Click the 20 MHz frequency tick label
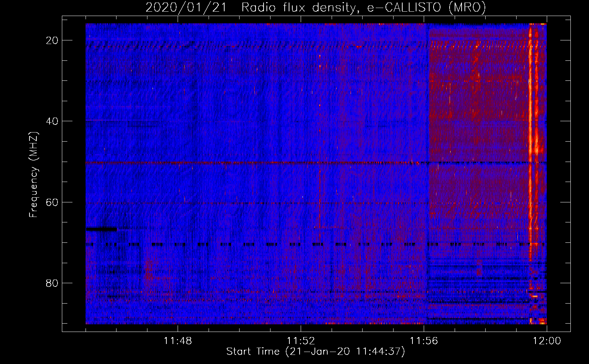Image resolution: width=589 pixels, height=364 pixels. pos(52,40)
